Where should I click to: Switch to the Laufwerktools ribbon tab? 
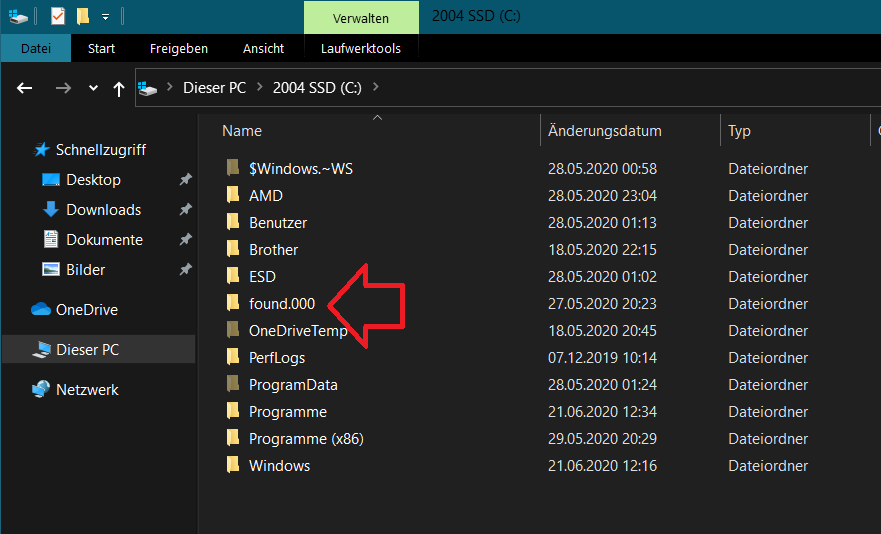pyautogui.click(x=361, y=48)
